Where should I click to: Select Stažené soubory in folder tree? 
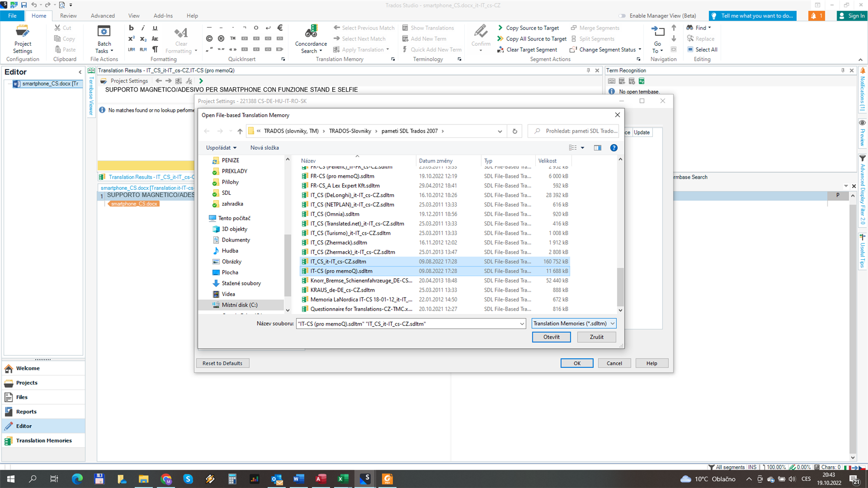click(241, 283)
